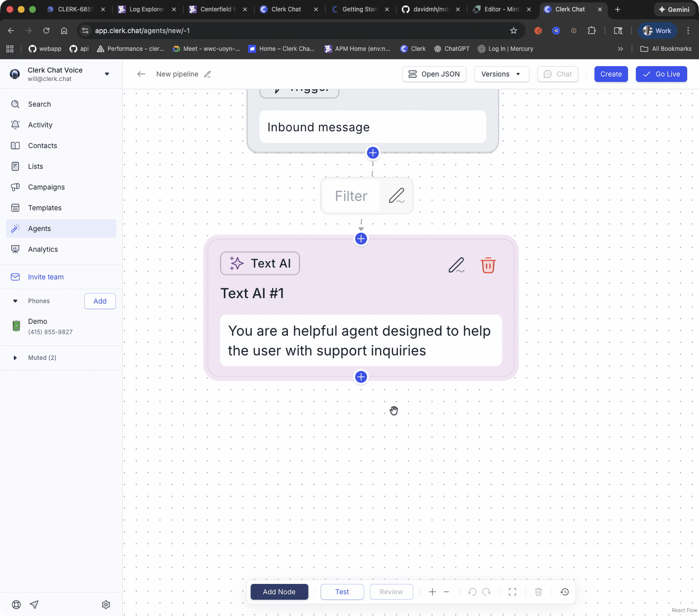
Task: Open Search in the sidebar
Action: click(x=61, y=104)
